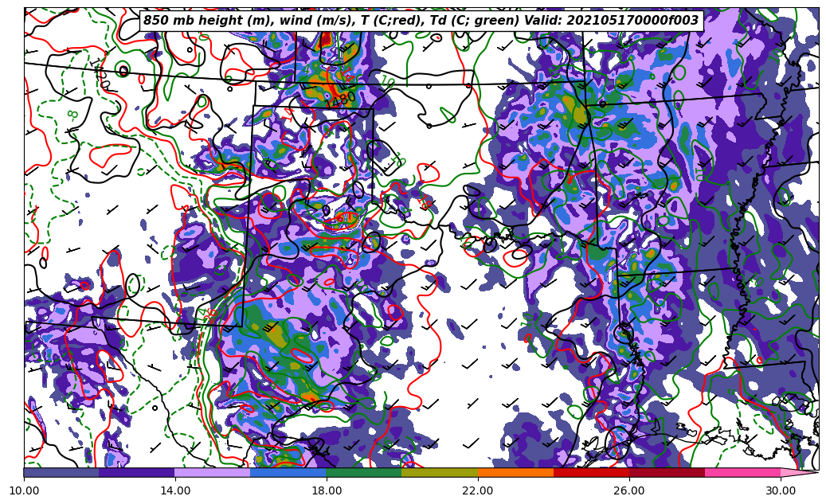Image resolution: width=826 pixels, height=504 pixels.
Task: Select the blue 16–18 colorbar segment
Action: (288, 472)
